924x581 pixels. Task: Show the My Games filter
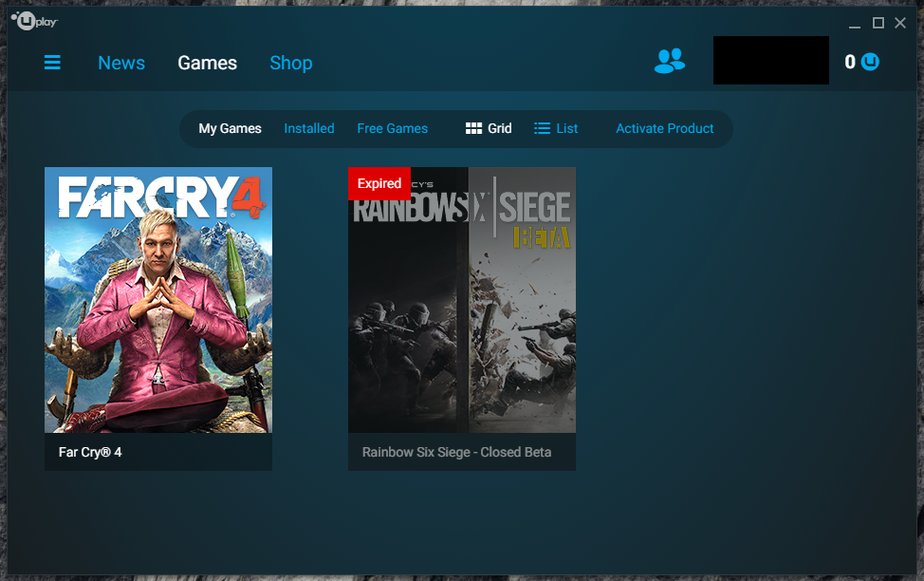click(x=230, y=128)
